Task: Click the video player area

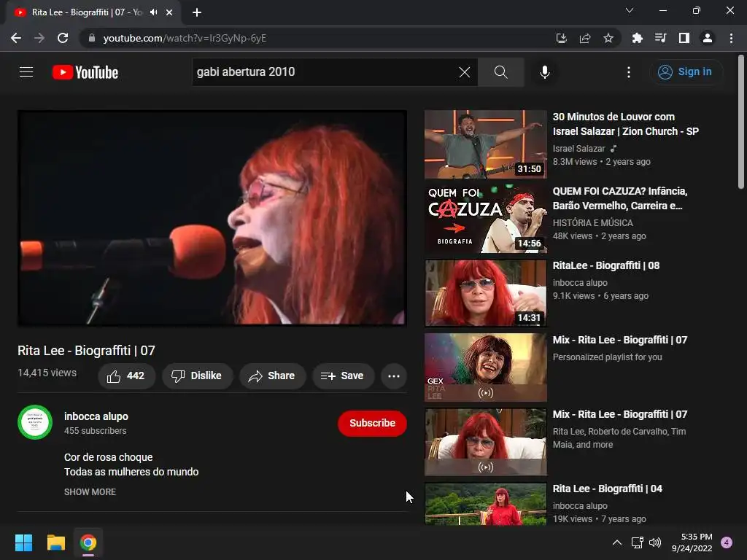Action: 212,218
